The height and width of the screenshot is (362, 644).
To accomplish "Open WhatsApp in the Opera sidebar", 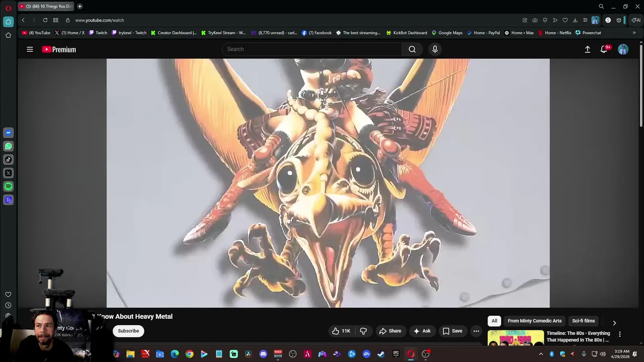I will click(x=8, y=146).
